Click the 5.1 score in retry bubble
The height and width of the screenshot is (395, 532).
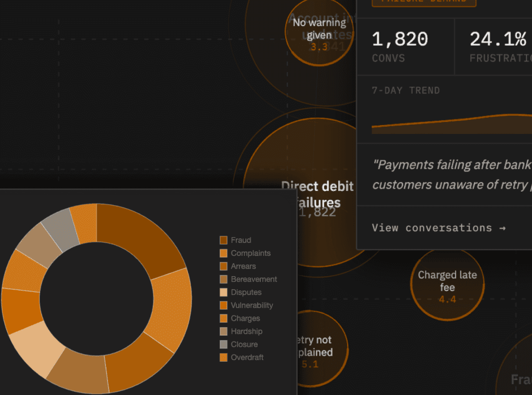pos(310,364)
